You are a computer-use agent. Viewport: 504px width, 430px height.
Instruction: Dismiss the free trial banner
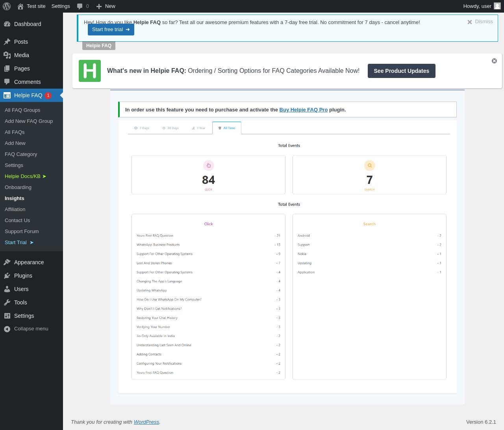click(480, 22)
